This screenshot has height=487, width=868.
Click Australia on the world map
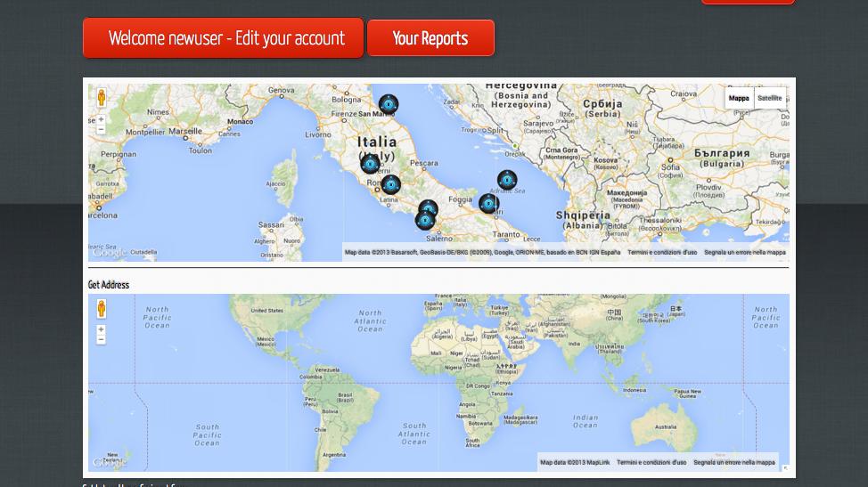pyautogui.click(x=666, y=426)
